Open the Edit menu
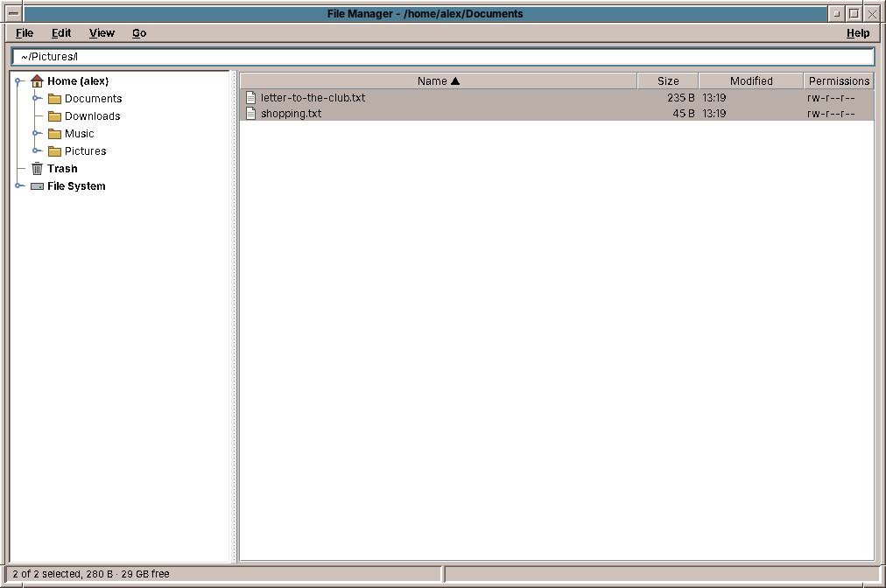Image resolution: width=886 pixels, height=588 pixels. [61, 33]
